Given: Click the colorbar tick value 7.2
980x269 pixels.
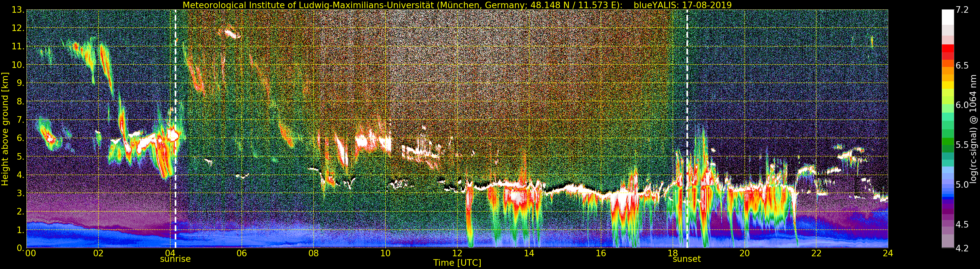Looking at the screenshot, I should point(962,10).
